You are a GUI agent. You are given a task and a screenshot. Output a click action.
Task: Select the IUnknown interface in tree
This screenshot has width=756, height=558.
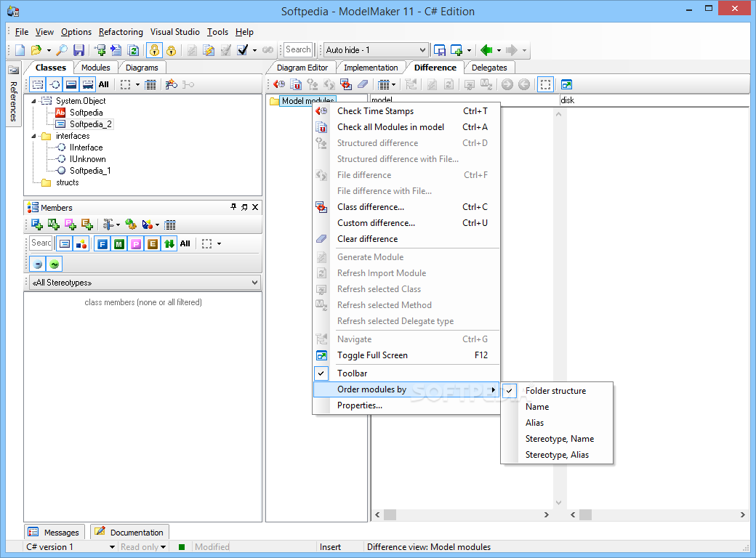point(88,159)
